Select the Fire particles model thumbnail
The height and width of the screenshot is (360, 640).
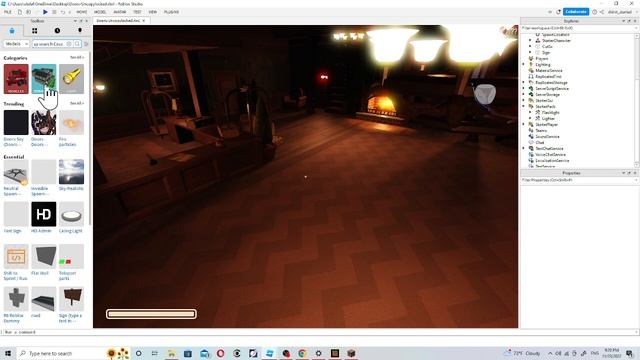point(71,123)
